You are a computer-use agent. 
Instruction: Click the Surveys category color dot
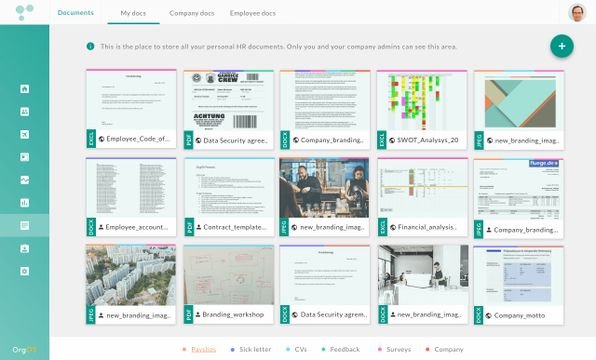(379, 349)
